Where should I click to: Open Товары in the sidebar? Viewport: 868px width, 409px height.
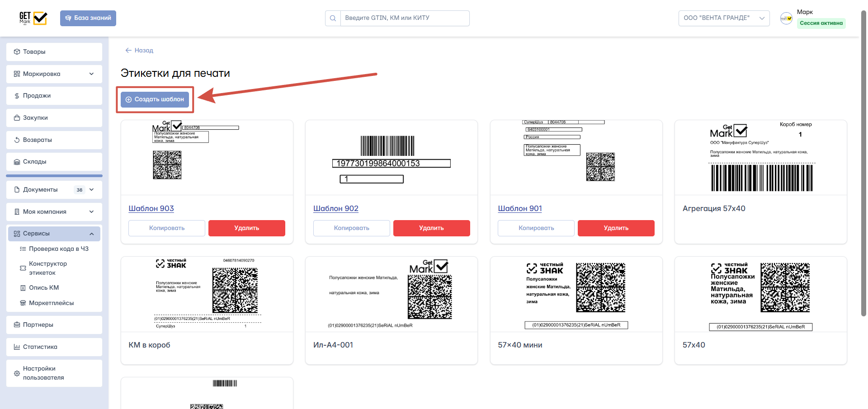[54, 52]
